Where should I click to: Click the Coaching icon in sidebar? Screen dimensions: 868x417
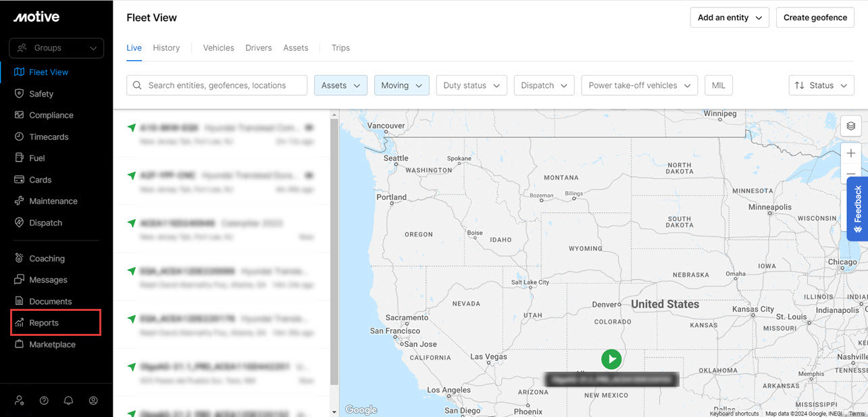pos(19,258)
